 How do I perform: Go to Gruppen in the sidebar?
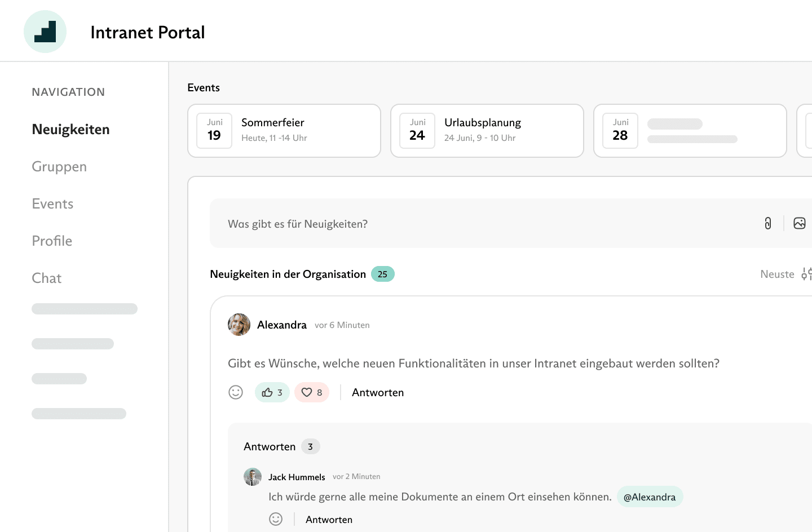pos(59,166)
